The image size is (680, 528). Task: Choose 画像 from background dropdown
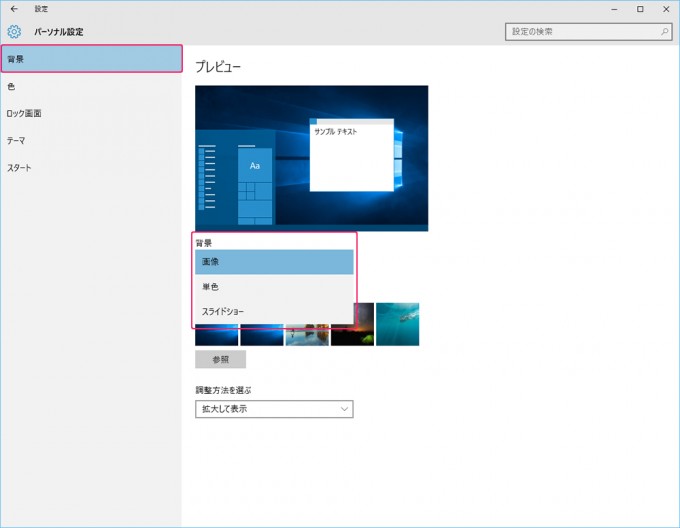click(274, 262)
